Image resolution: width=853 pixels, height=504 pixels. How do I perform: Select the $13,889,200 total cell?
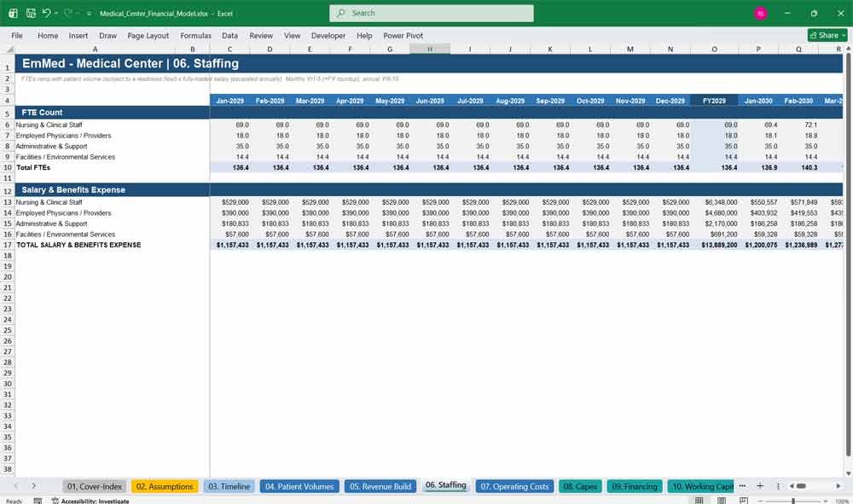(x=715, y=246)
